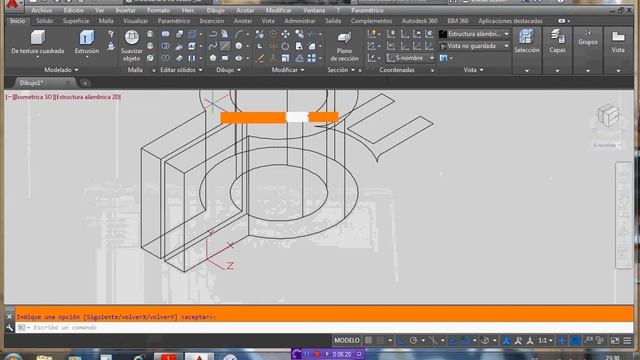
Task: Expand the Modificar panel
Action: point(288,70)
